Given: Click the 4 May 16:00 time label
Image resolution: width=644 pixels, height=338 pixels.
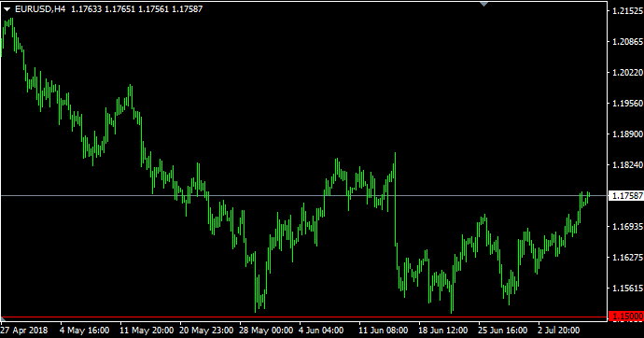Looking at the screenshot, I should pyautogui.click(x=84, y=331).
